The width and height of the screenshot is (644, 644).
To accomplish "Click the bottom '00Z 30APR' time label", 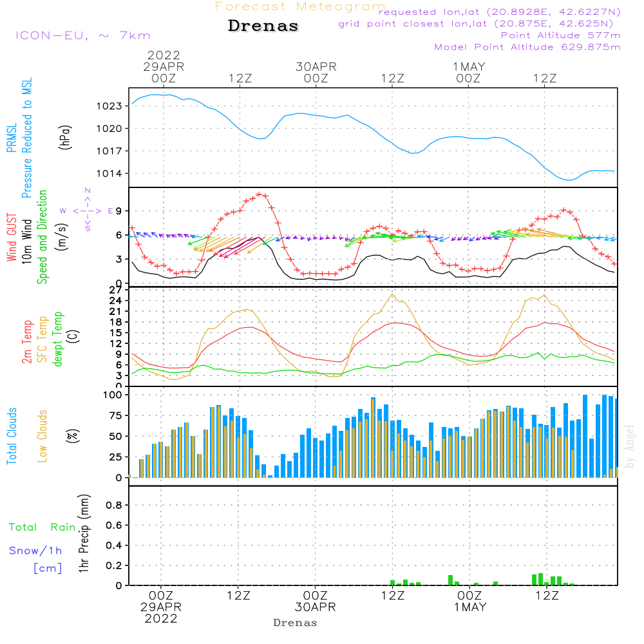I will (x=315, y=601).
